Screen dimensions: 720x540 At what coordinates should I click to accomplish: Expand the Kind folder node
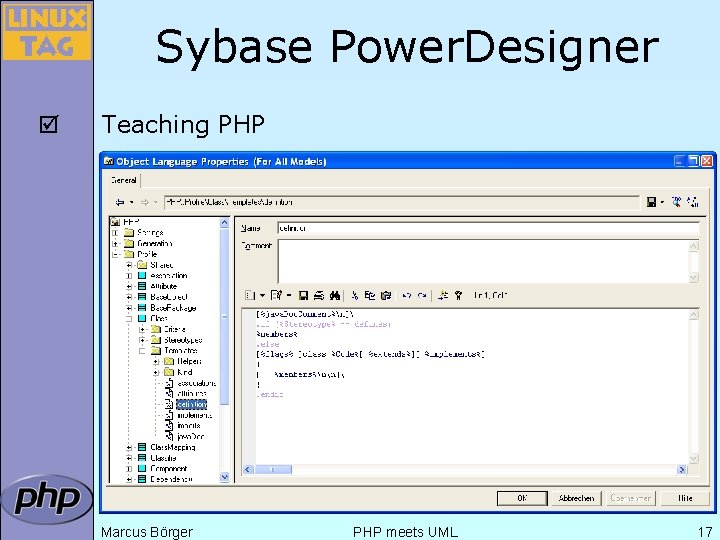click(x=156, y=372)
